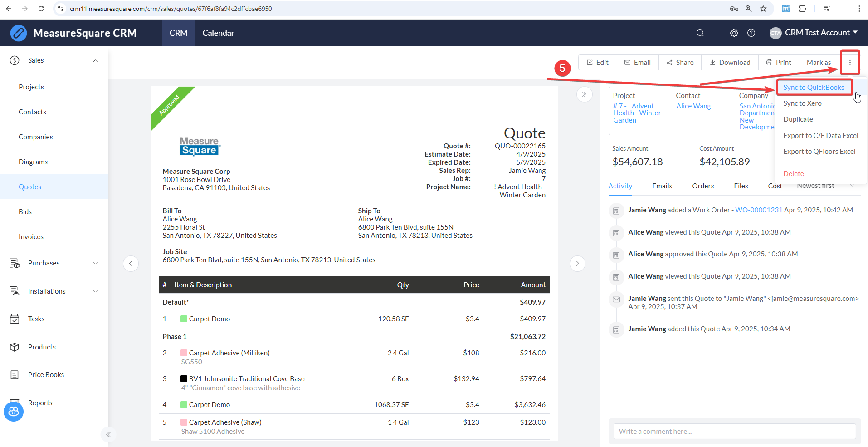Image resolution: width=868 pixels, height=447 pixels.
Task: Click the Sales dollar icon in sidebar
Action: [15, 60]
